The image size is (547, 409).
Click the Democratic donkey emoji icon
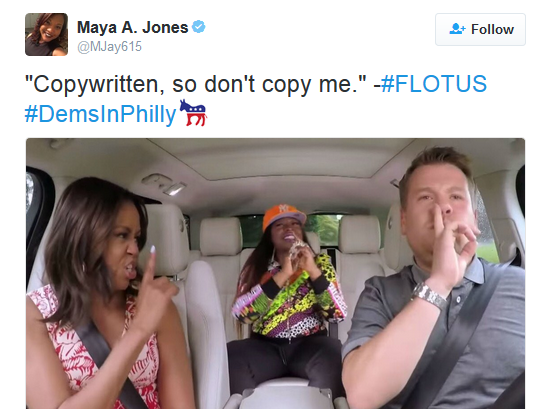click(193, 113)
